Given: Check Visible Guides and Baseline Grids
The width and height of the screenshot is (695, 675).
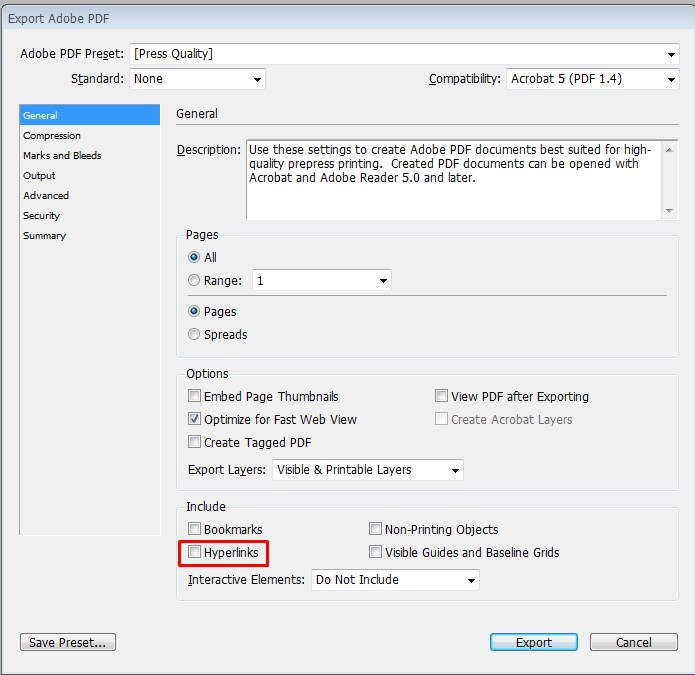Looking at the screenshot, I should [x=375, y=551].
